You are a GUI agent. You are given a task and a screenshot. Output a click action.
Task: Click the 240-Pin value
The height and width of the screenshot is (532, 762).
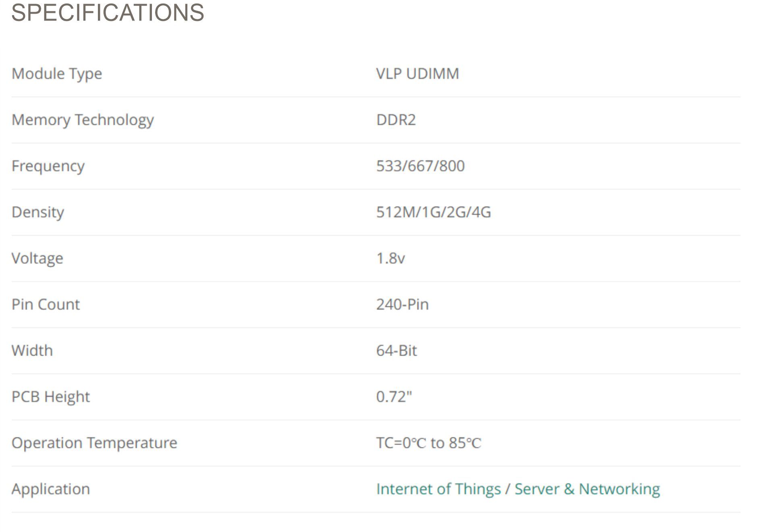(403, 304)
